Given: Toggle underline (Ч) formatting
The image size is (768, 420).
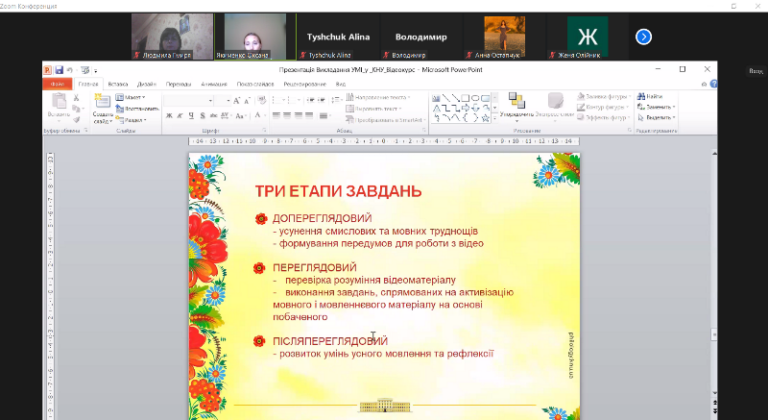Looking at the screenshot, I should (x=189, y=116).
